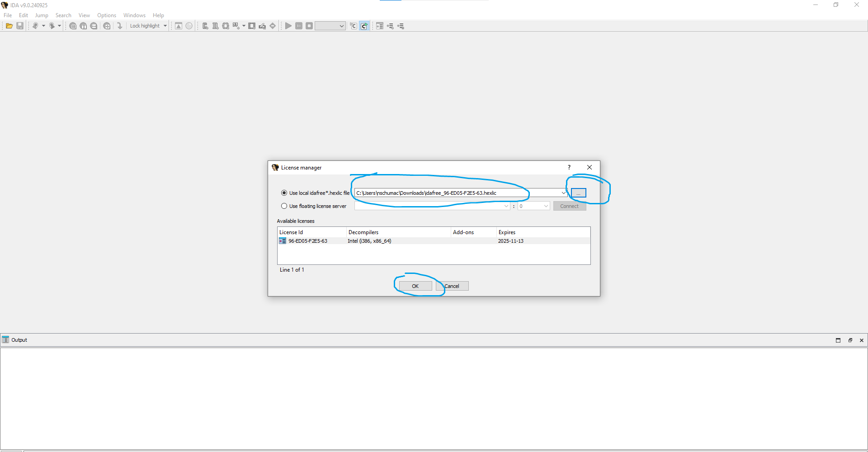The width and height of the screenshot is (868, 452).
Task: Click the third bracketed window toolbar icon
Action: click(226, 26)
